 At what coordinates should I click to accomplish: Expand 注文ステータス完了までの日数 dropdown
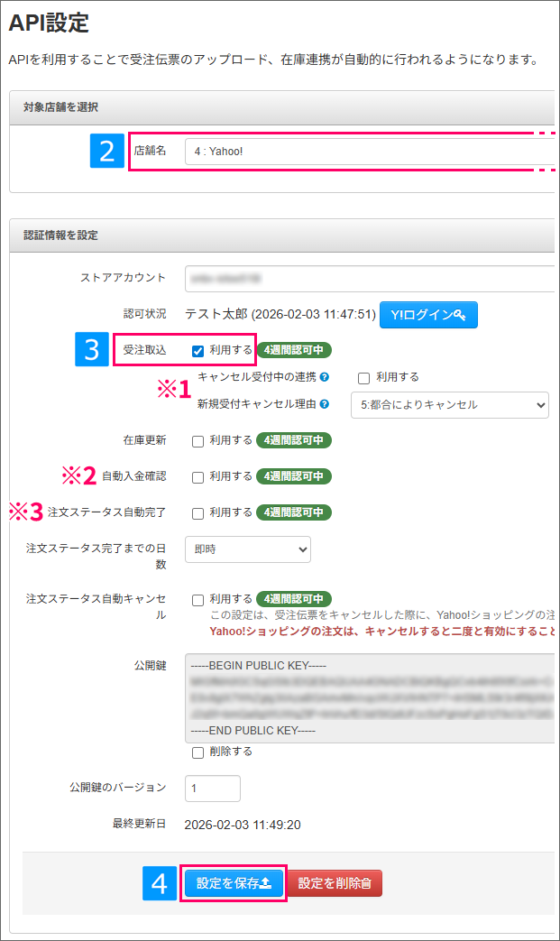247,549
